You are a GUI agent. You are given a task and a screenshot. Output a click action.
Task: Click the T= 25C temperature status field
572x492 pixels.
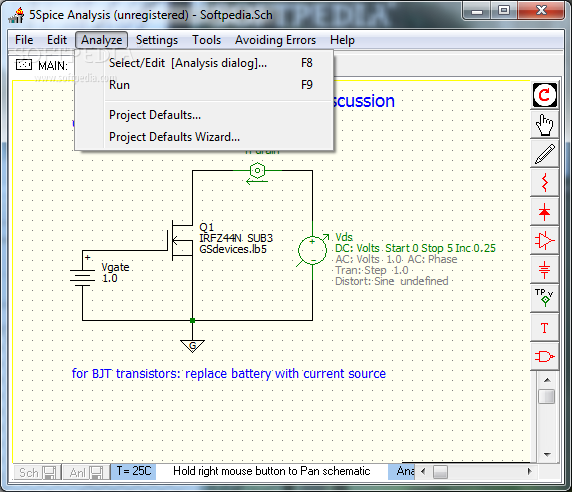click(x=134, y=471)
